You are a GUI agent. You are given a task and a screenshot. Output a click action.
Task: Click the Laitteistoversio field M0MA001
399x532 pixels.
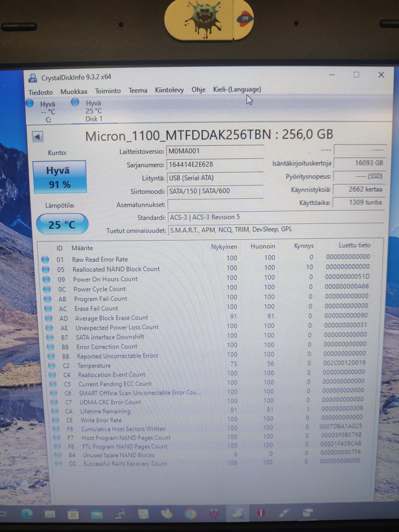[215, 151]
